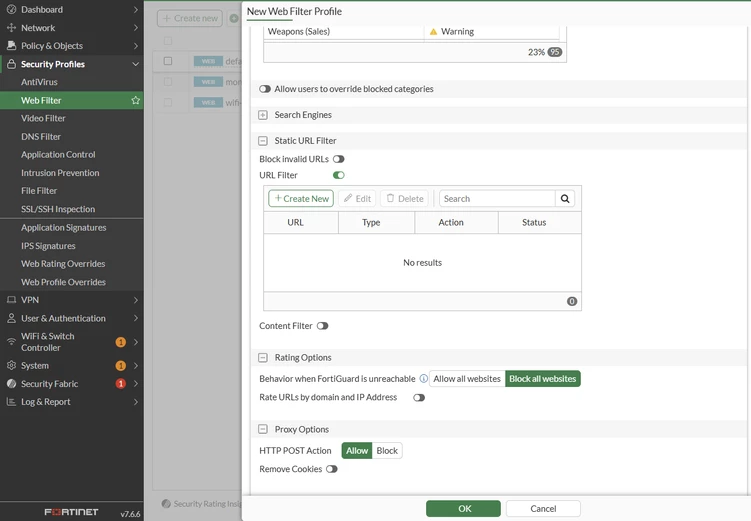This screenshot has height=521, width=751.
Task: Expand the Search Engines section
Action: (x=263, y=115)
